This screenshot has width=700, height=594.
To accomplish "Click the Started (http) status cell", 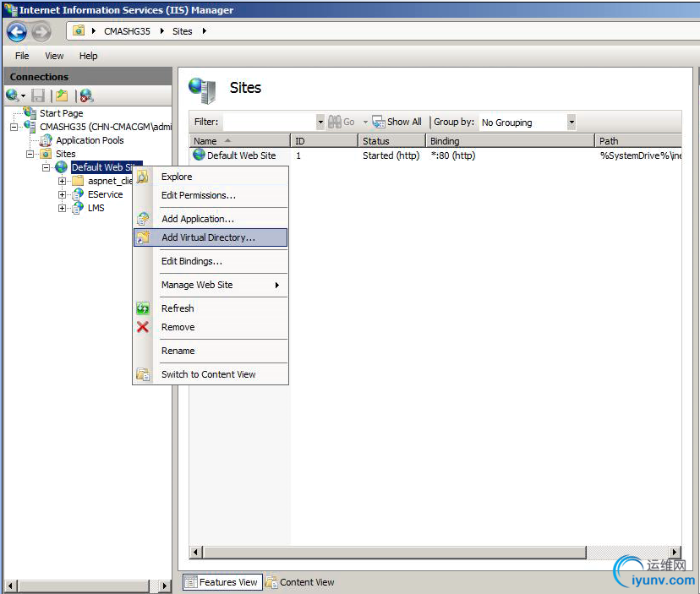I will pos(391,155).
